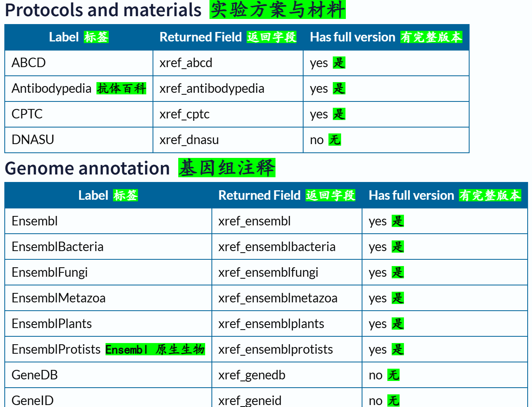Select the CPTC label cell

click(79, 114)
